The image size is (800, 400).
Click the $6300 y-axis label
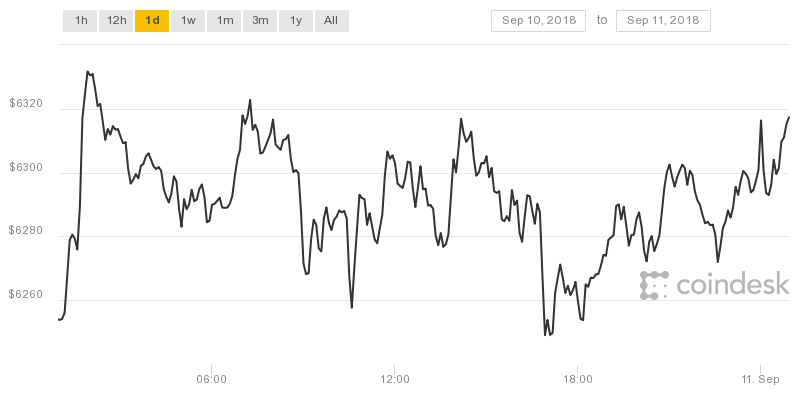pyautogui.click(x=26, y=167)
